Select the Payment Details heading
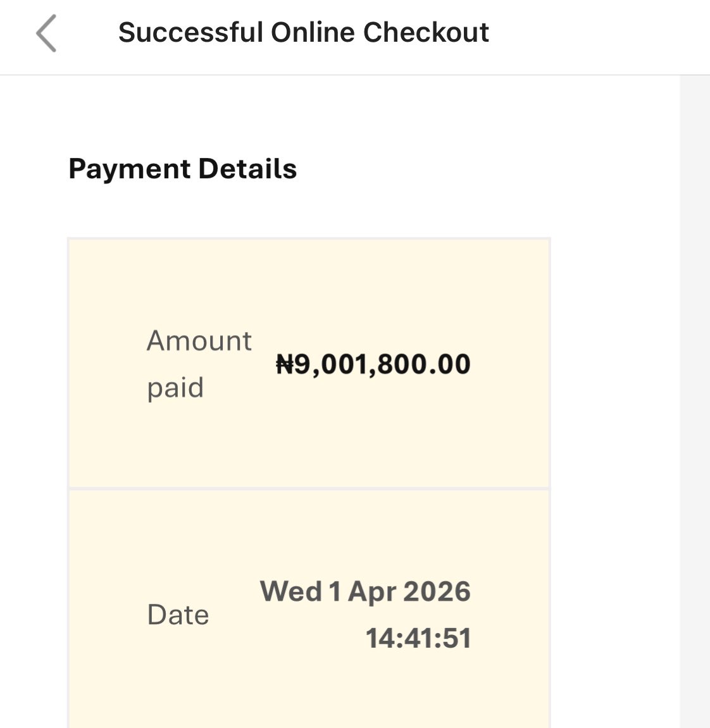Screen dimensions: 710x728 point(182,169)
